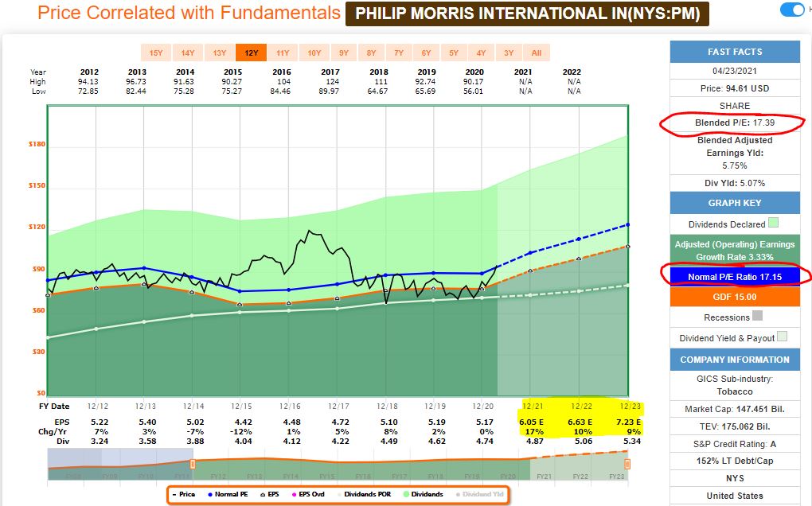This screenshot has width=812, height=506.
Task: Select the 8Y time range tab
Action: pyautogui.click(x=371, y=53)
